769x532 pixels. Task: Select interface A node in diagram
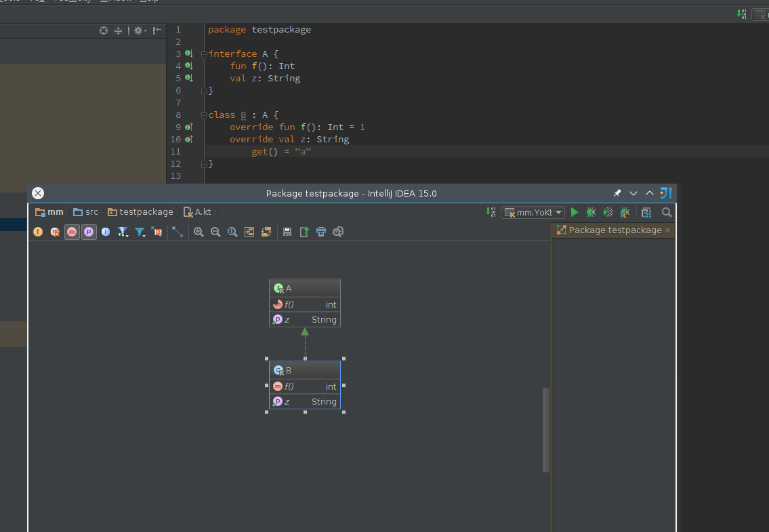(305, 288)
